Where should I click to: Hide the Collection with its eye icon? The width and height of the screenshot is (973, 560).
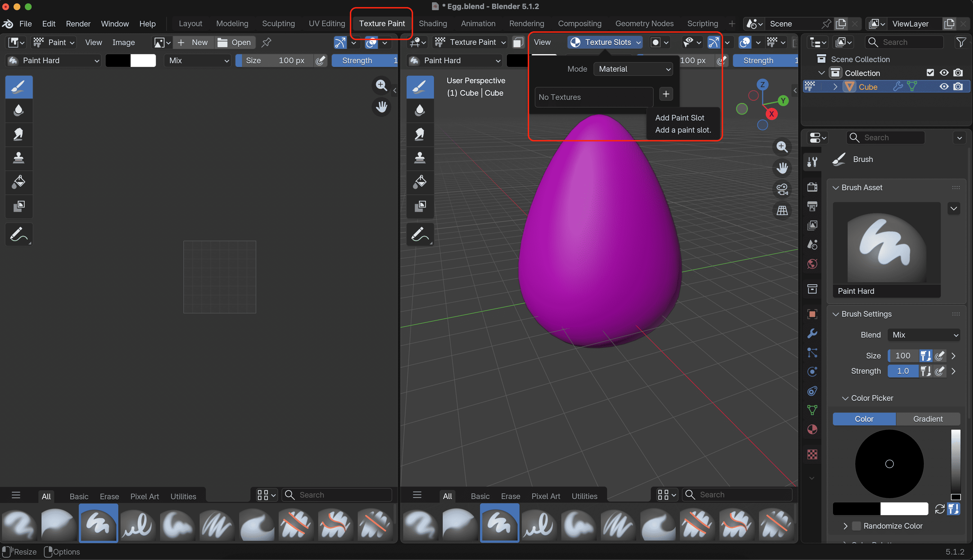point(944,73)
